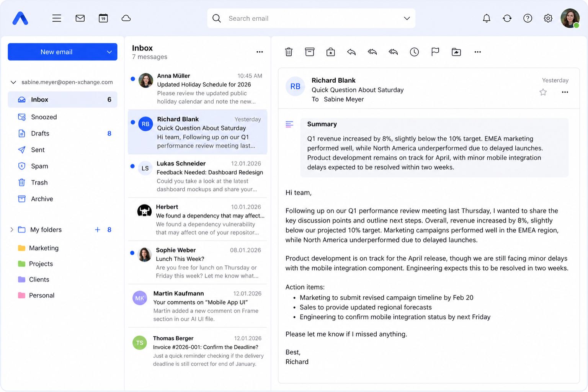Click the reply arrow icon in toolbar

click(x=351, y=52)
